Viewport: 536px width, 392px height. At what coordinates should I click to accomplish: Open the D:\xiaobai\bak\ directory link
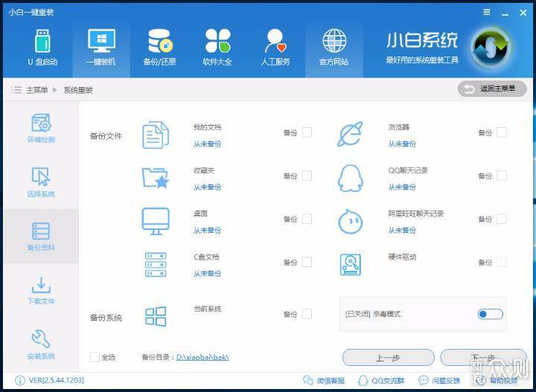202,357
